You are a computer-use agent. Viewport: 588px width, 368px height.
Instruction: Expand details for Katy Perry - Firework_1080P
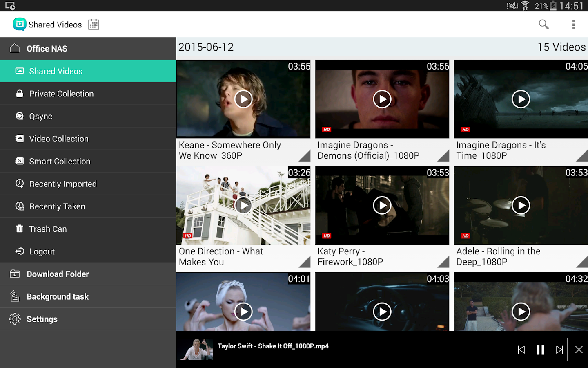click(444, 263)
